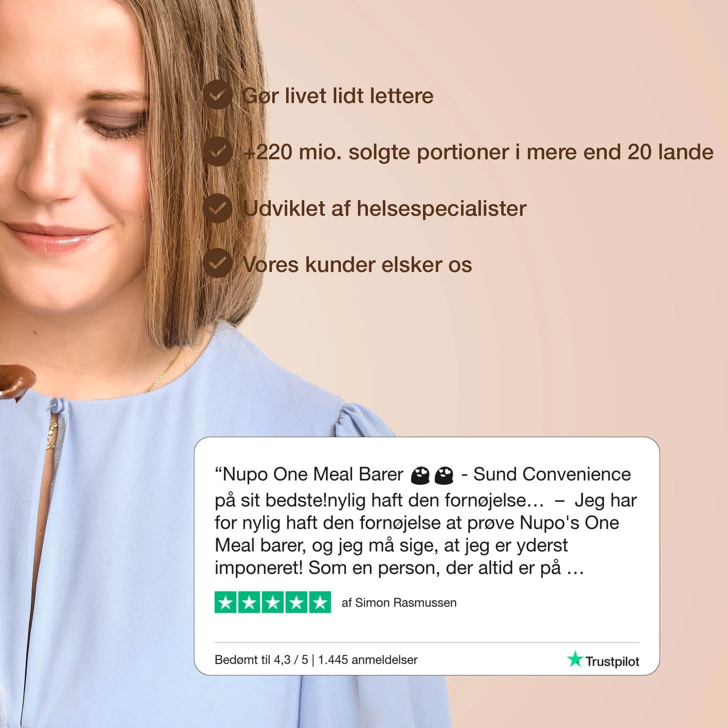
Task: Click the '1.445 anmeldelser' review count
Action: tap(368, 660)
